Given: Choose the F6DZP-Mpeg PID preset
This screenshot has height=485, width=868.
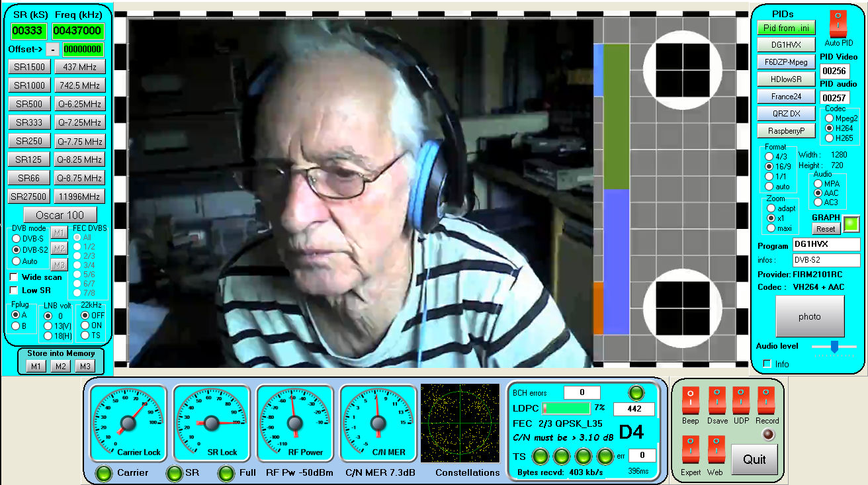Looking at the screenshot, I should coord(787,62).
